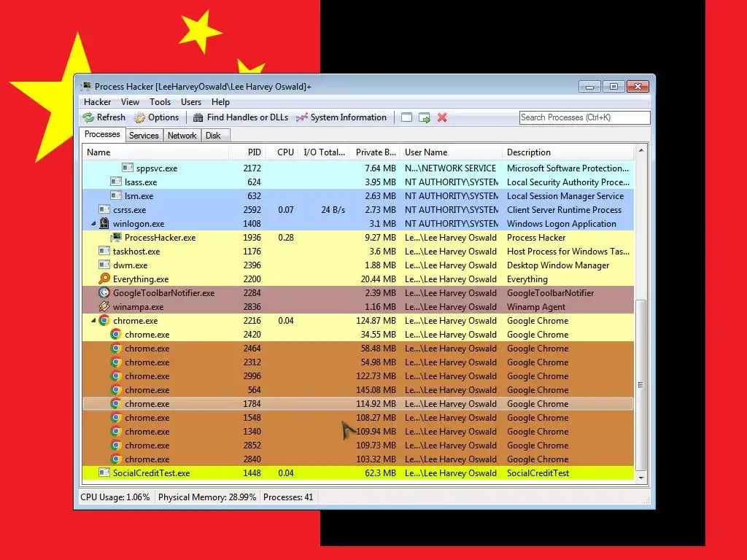Screen dimensions: 747x560
Task: Open the Hacker menu
Action: pos(97,102)
